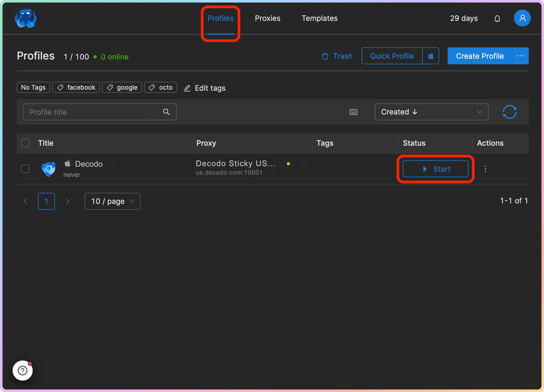Select all profiles checkbox in header

coord(25,143)
